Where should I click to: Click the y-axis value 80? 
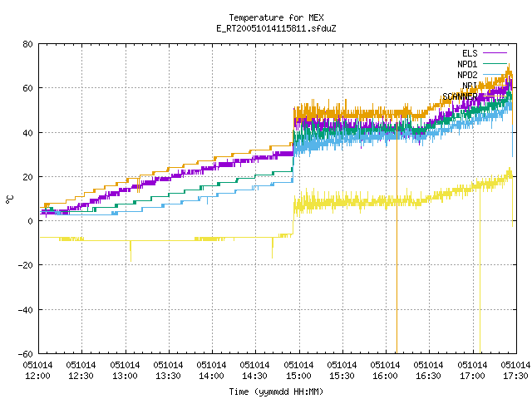(27, 44)
